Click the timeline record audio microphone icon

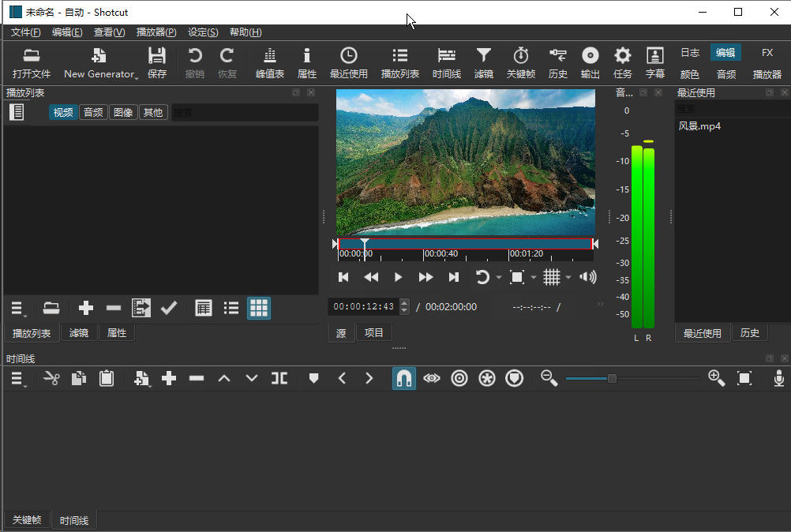pos(778,379)
